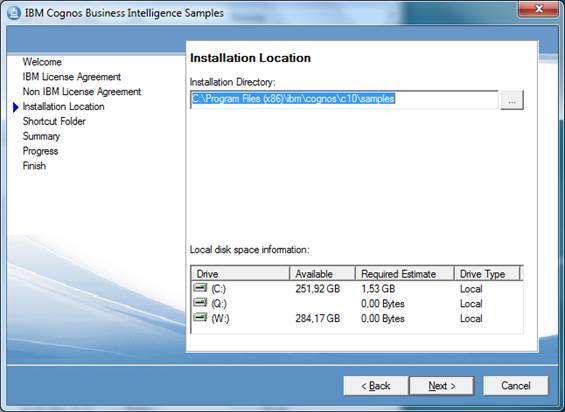This screenshot has width=565, height=412.
Task: Click the (W:) drive label
Action: (220, 318)
